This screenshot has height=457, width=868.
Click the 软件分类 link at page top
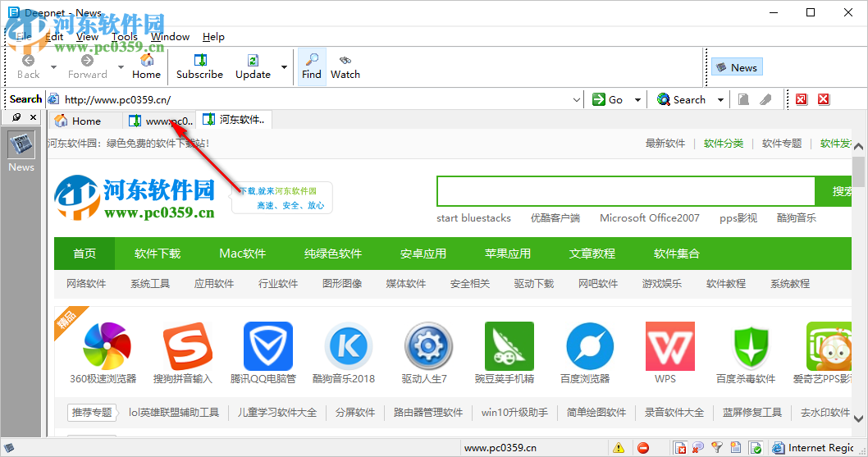pyautogui.click(x=724, y=144)
